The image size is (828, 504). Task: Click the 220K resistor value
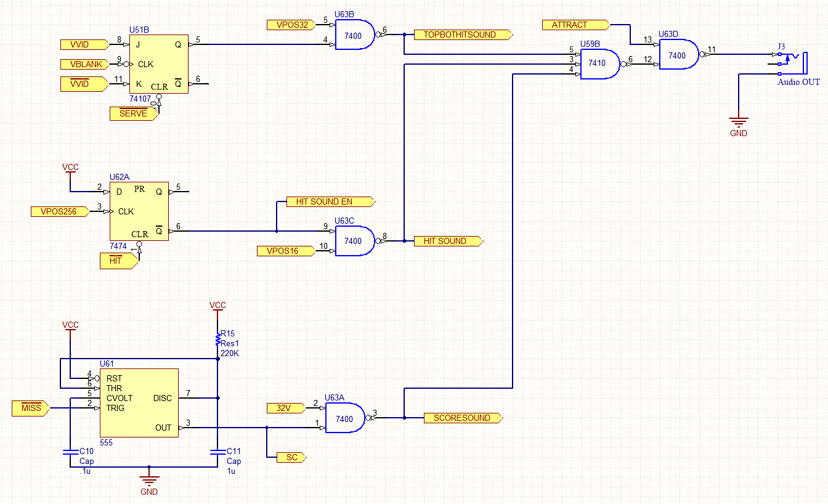coord(230,353)
